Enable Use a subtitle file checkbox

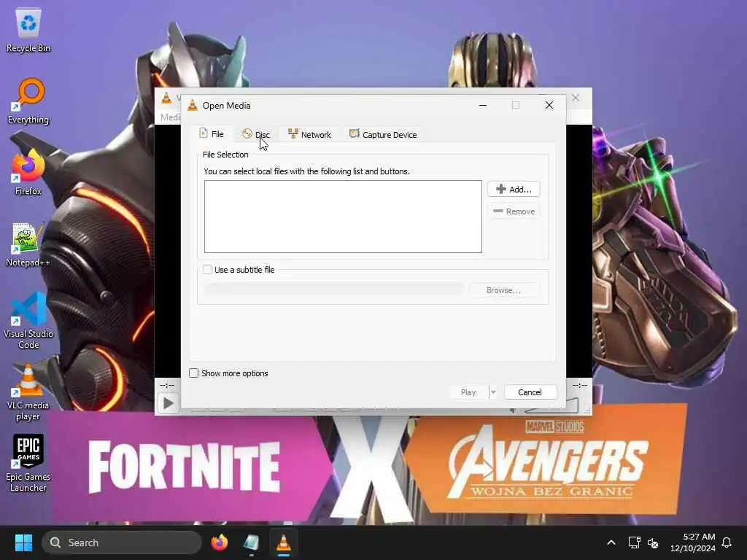coord(207,270)
